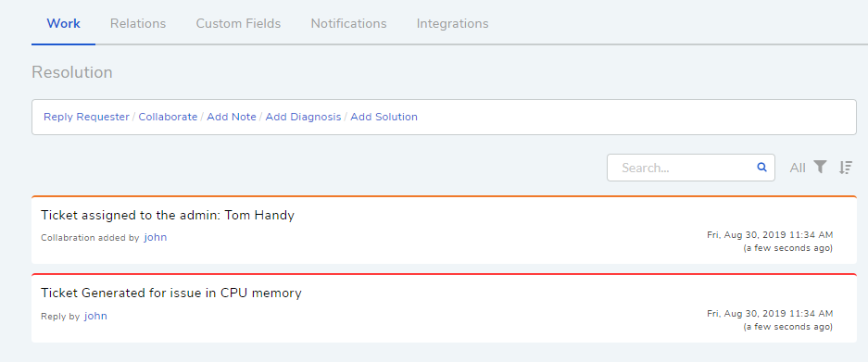The image size is (868, 362).
Task: Toggle the sort order icon
Action: click(x=845, y=168)
